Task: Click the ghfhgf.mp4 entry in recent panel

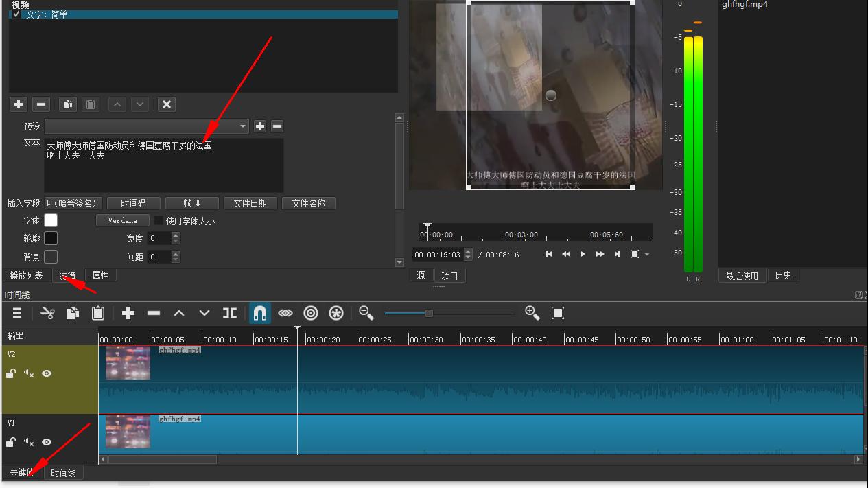Action: coord(746,5)
